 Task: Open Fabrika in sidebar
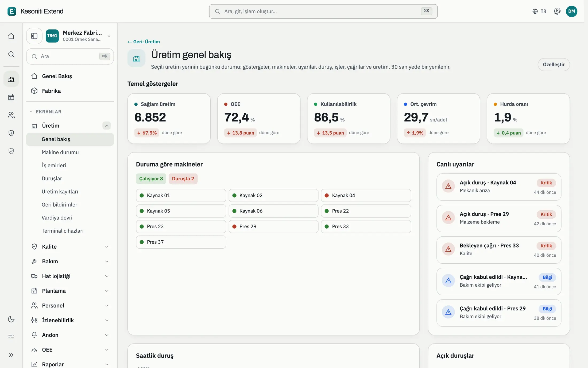coord(70,91)
